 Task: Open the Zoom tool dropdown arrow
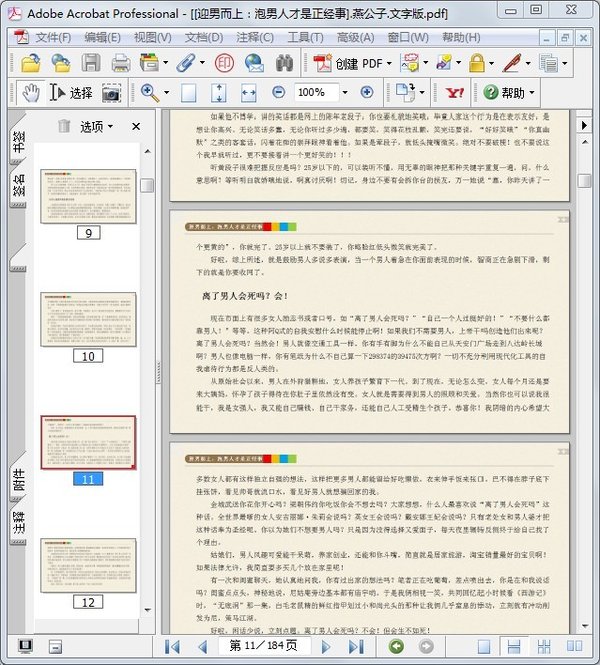pos(167,92)
